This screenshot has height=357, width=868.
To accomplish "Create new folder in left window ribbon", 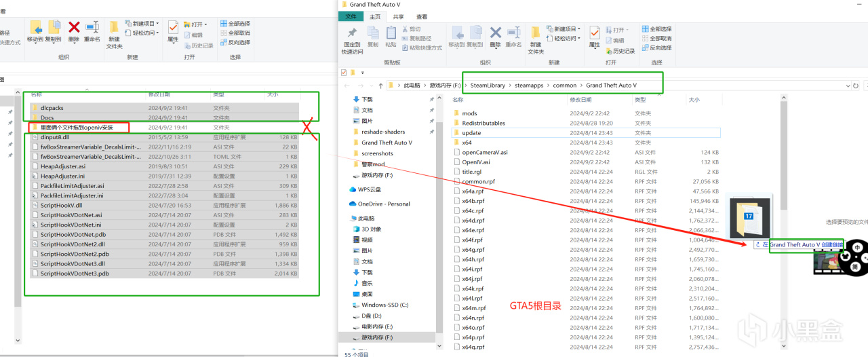I will [x=114, y=35].
